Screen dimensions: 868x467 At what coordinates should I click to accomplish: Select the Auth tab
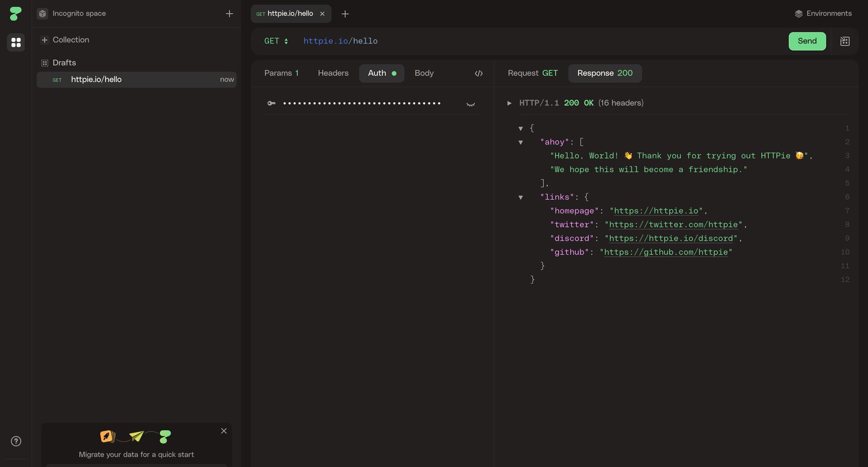click(382, 73)
